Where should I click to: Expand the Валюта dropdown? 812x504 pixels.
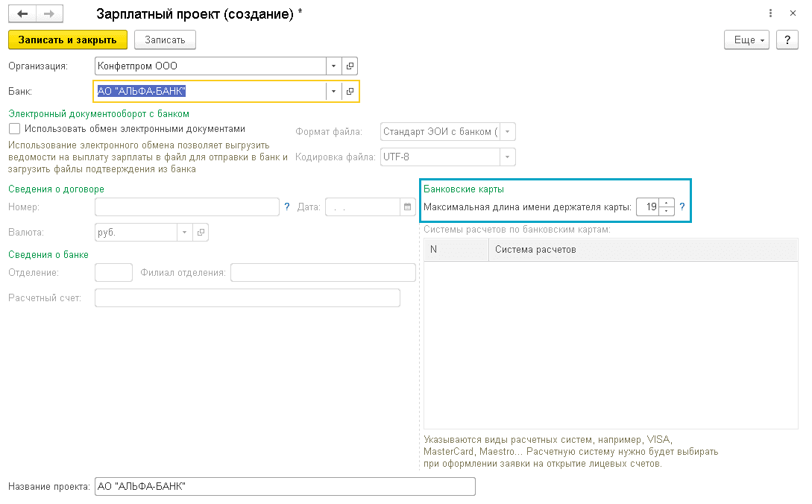[184, 233]
